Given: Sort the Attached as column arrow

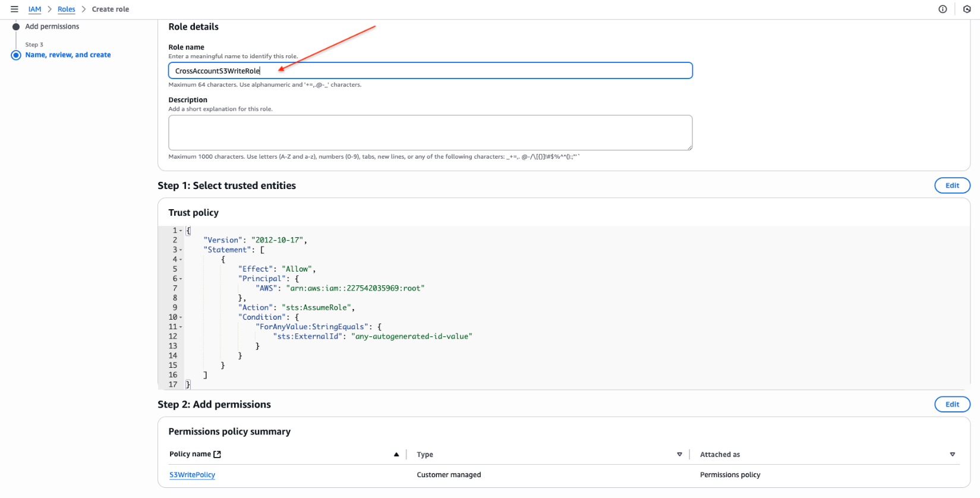Looking at the screenshot, I should [x=952, y=455].
